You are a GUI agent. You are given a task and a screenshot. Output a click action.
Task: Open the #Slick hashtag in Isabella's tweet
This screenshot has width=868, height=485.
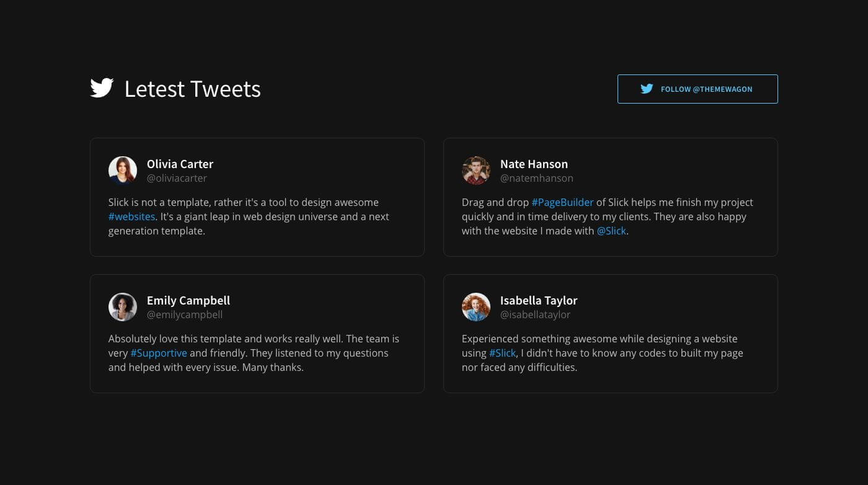pyautogui.click(x=502, y=353)
